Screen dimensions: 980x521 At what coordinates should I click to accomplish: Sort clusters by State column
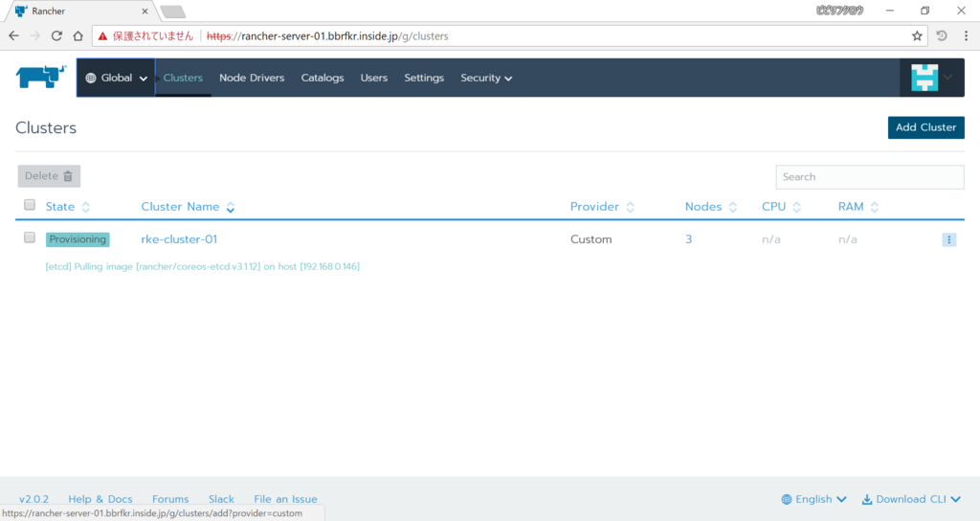click(68, 207)
